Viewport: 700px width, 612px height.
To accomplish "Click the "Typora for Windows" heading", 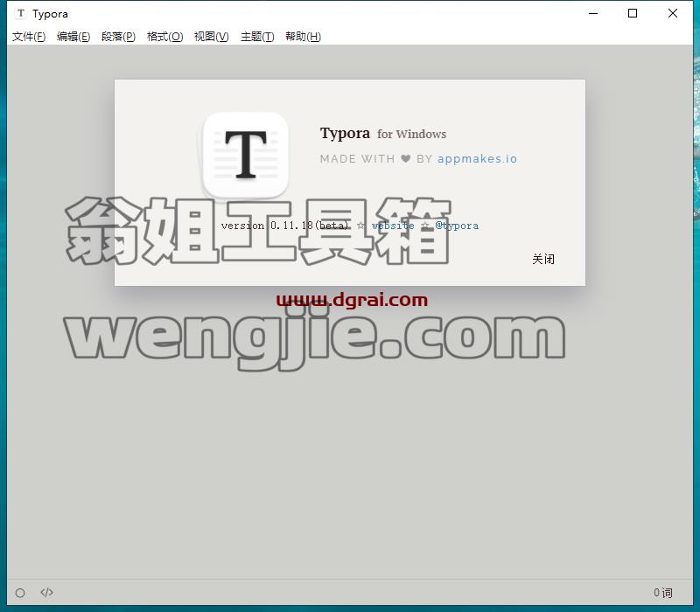I will 383,134.
